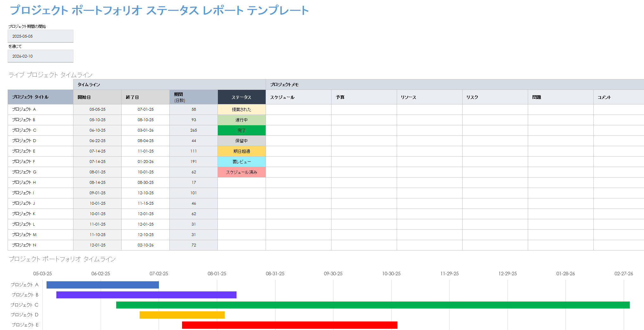Click the green プロジェクト C Gantt bar
This screenshot has width=644, height=330.
click(373, 305)
